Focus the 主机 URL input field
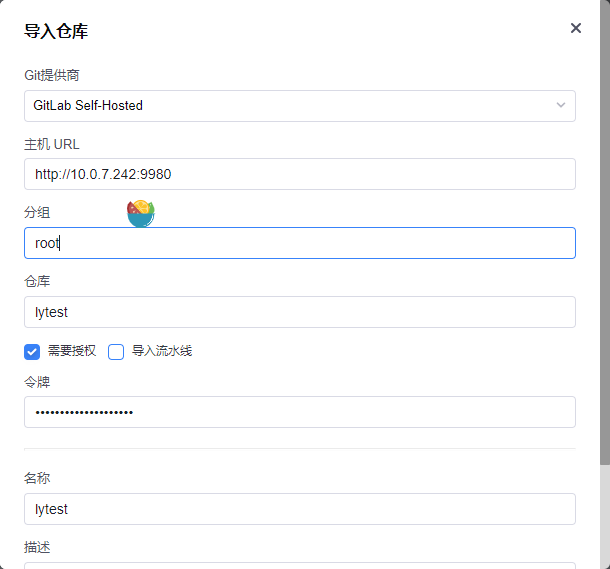This screenshot has height=569, width=610. click(x=300, y=174)
